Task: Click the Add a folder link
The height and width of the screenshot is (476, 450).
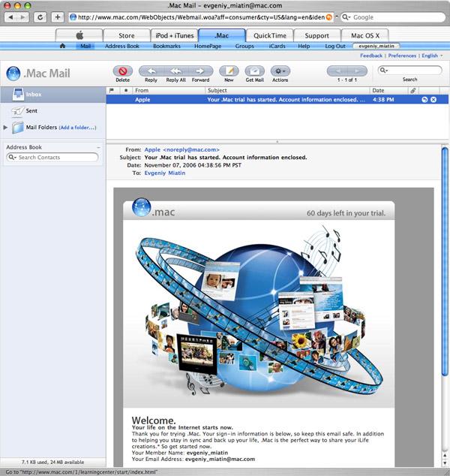Action: pos(77,128)
